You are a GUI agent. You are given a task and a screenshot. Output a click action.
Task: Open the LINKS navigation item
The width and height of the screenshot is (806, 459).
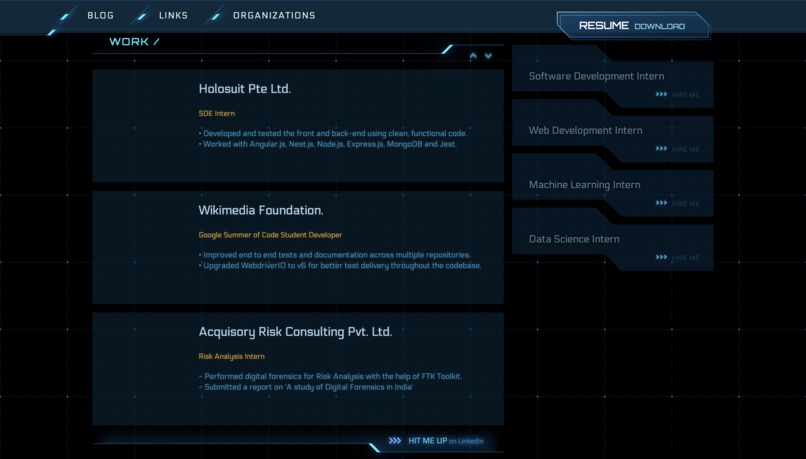click(x=173, y=15)
